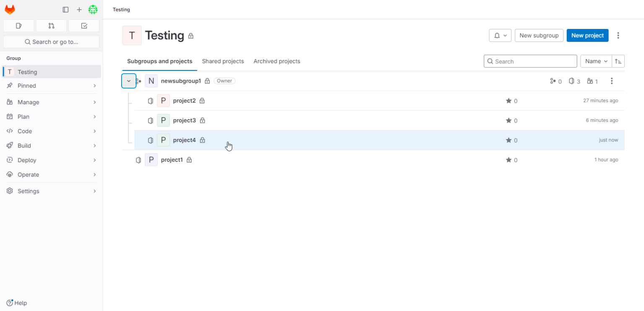Click the lock icon next to project3

203,120
